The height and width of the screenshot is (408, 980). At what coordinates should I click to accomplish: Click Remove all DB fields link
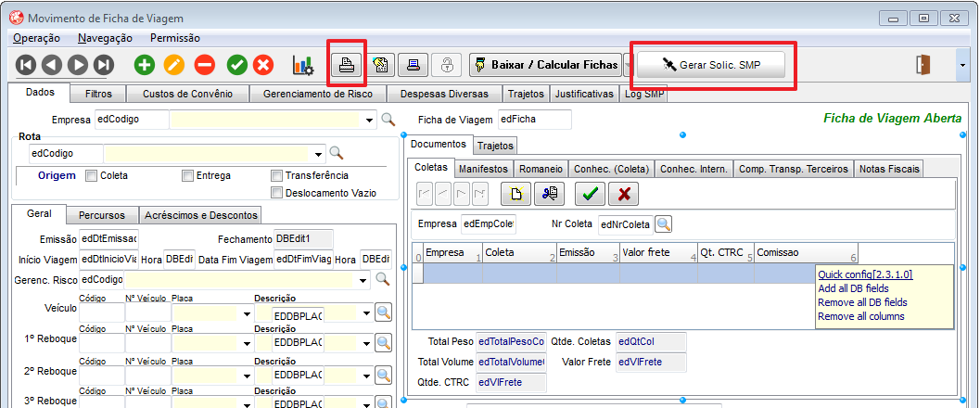(x=862, y=302)
